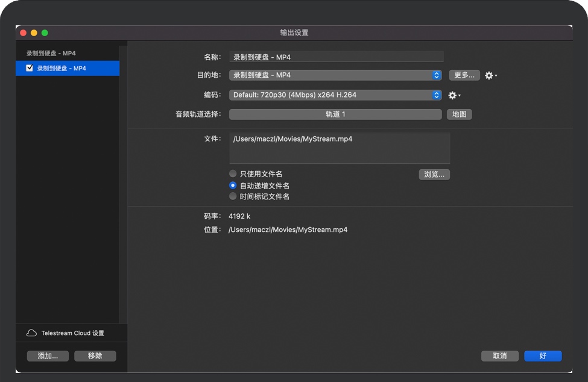Image resolution: width=588 pixels, height=382 pixels.
Task: Click the gear icon next to 更多 button
Action: (490, 76)
